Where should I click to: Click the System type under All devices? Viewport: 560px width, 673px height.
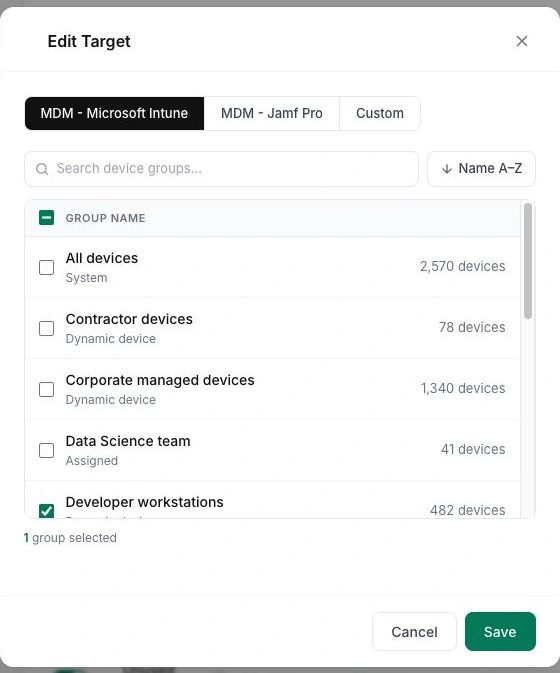pos(86,278)
